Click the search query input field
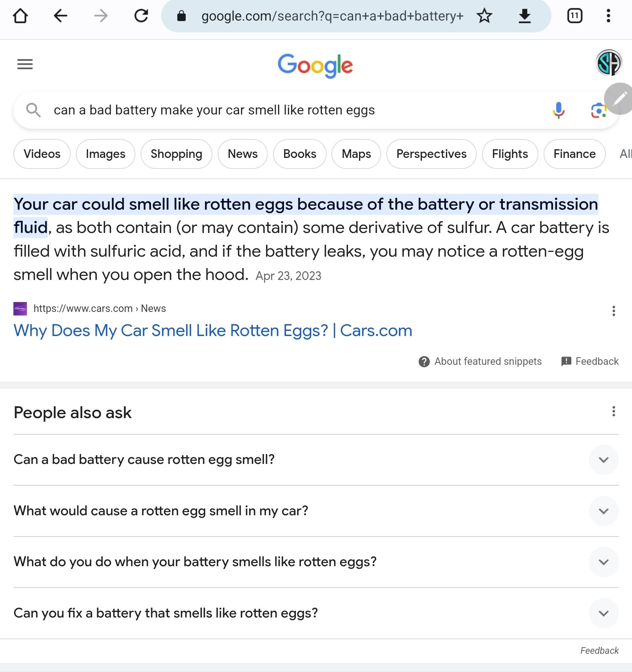The image size is (632, 672). pos(276,110)
